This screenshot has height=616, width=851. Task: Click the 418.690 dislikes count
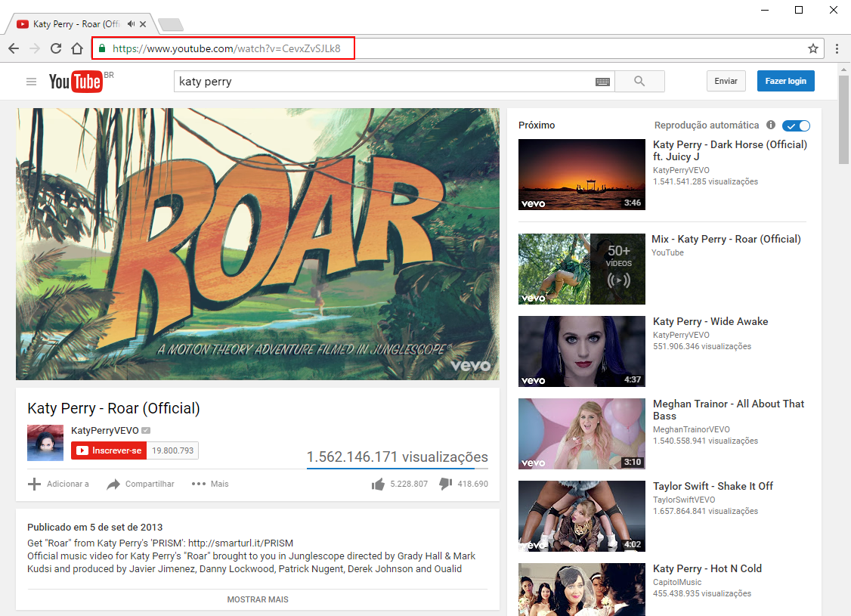[x=472, y=484]
